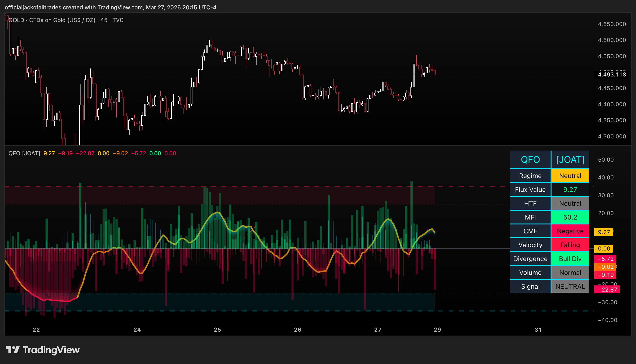Click the 4,550.000 price axis label
The height and width of the screenshot is (364, 636).
(x=612, y=56)
